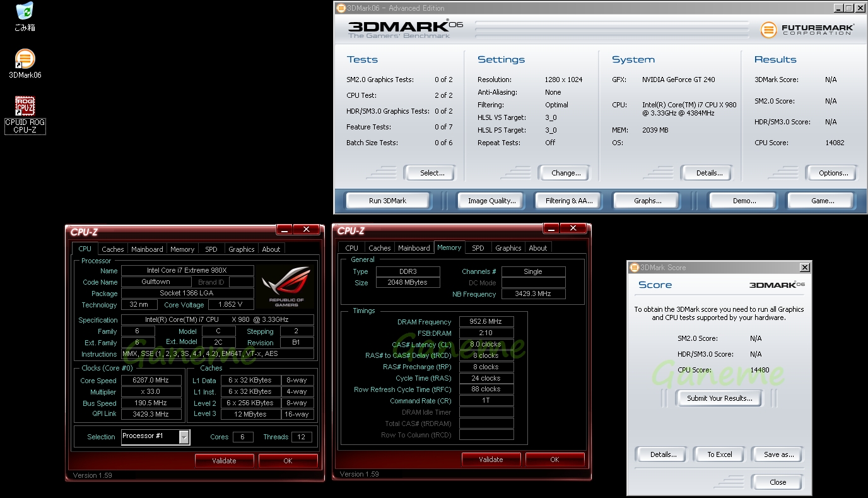This screenshot has width=868, height=498.
Task: Open Filtering & AA... settings
Action: coord(569,201)
